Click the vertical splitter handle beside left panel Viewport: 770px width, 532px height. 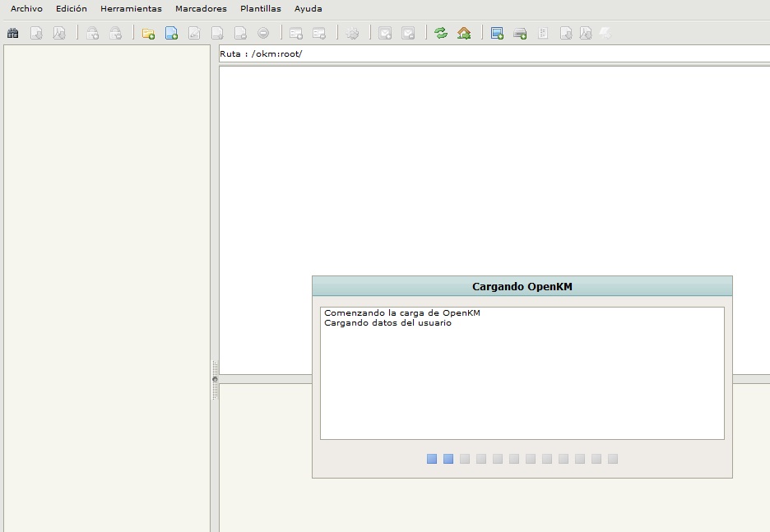215,379
